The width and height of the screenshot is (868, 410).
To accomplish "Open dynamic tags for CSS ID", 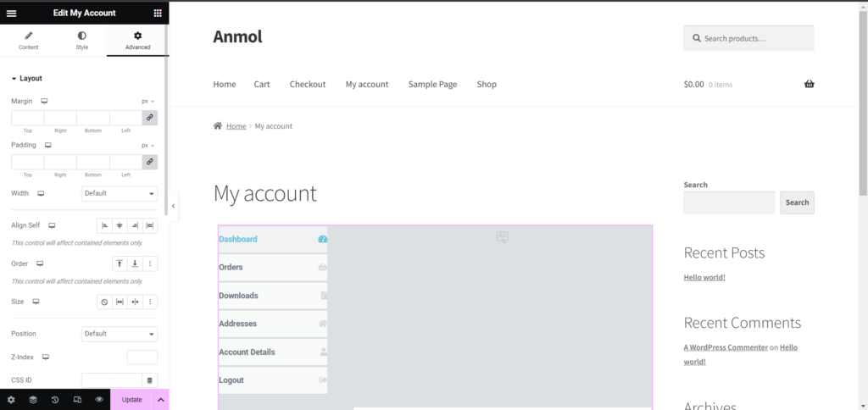I will [x=149, y=380].
